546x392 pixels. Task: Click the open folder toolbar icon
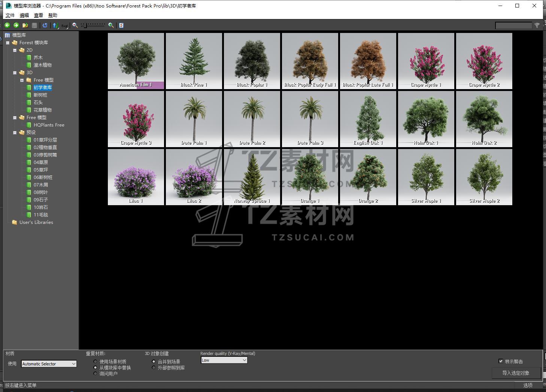[25, 25]
